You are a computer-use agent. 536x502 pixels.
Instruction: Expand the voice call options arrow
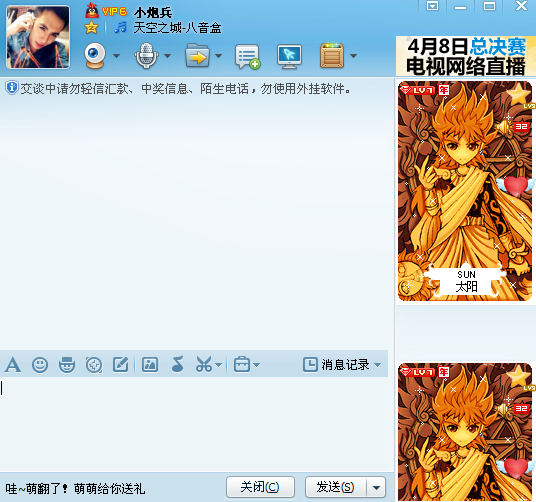[x=168, y=56]
